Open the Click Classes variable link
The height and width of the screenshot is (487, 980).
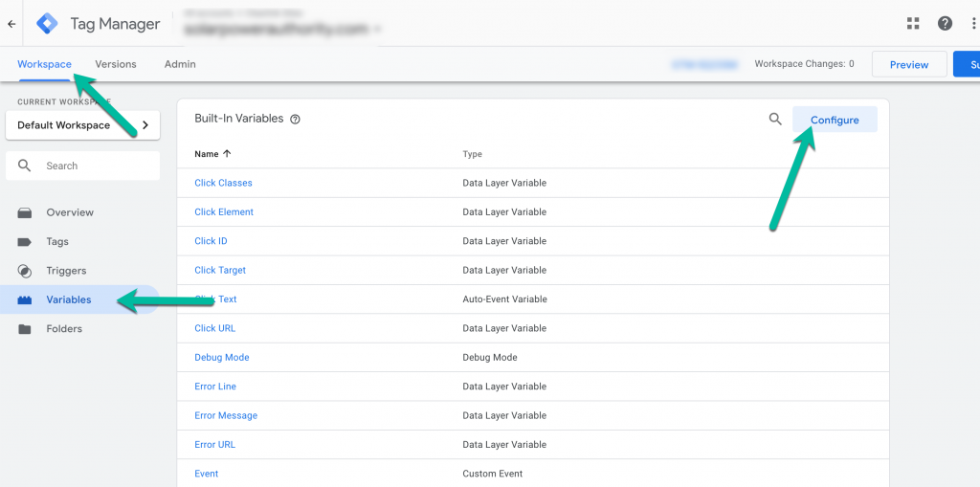point(223,183)
